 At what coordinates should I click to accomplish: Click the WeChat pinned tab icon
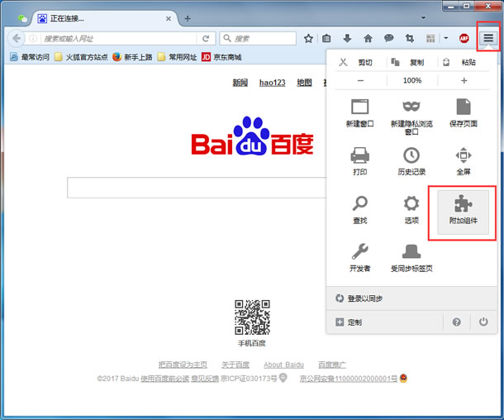pos(22,19)
